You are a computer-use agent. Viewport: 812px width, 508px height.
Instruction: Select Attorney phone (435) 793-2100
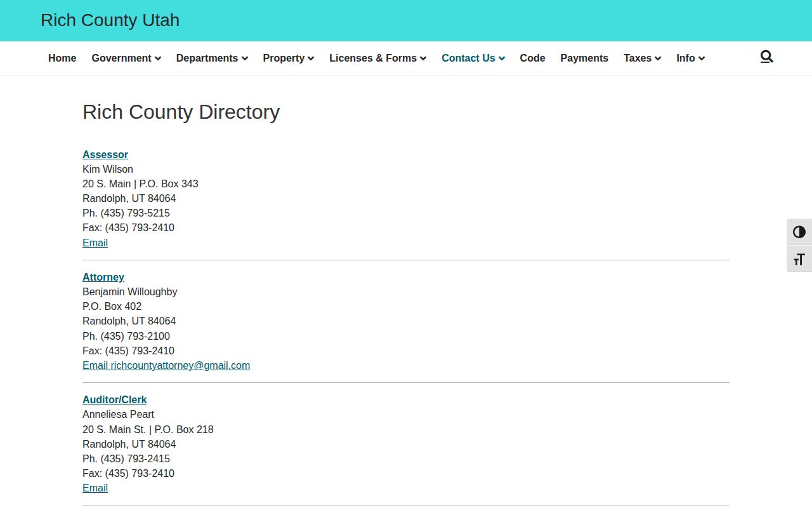coord(135,336)
